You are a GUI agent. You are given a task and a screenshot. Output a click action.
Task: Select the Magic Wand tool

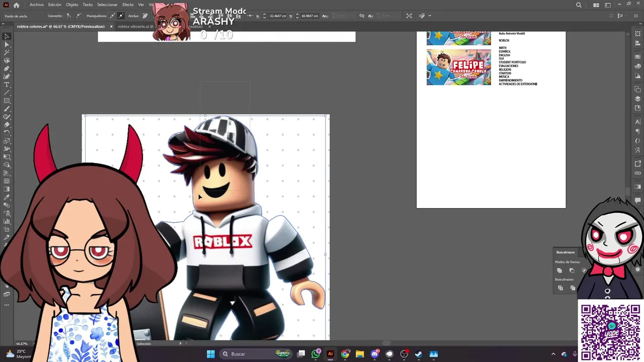coord(7,52)
